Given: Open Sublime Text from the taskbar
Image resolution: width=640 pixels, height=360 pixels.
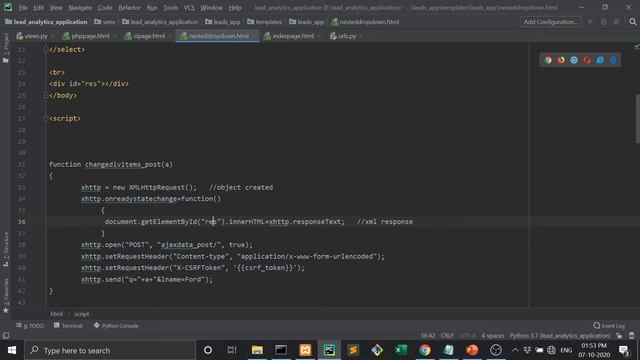Looking at the screenshot, I should coord(353,350).
